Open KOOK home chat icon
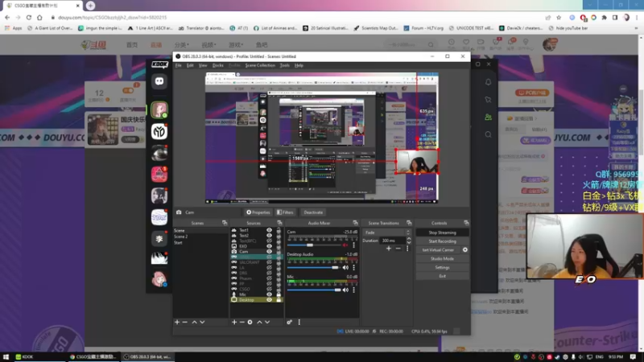 (159, 81)
